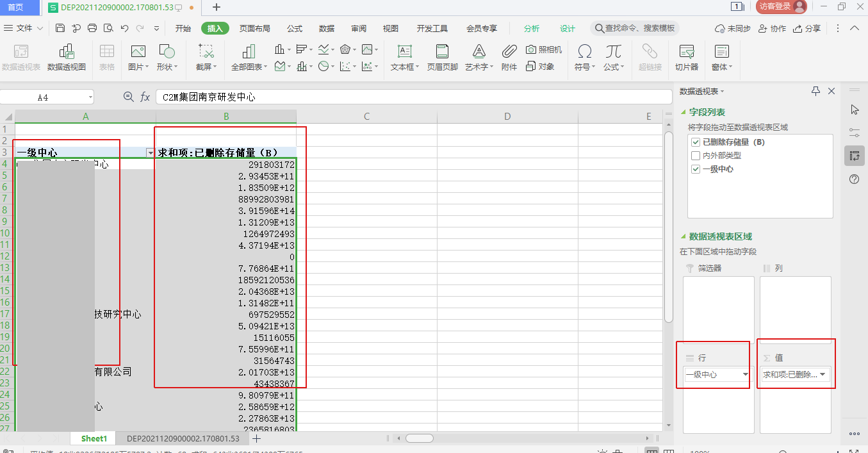
Task: Switch to the 公式 ribbon tab
Action: pyautogui.click(x=295, y=29)
